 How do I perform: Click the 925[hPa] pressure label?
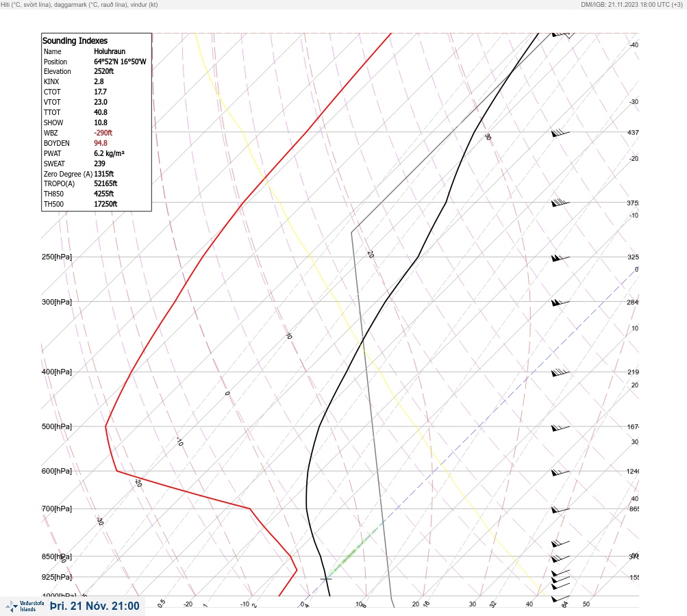[x=57, y=577]
